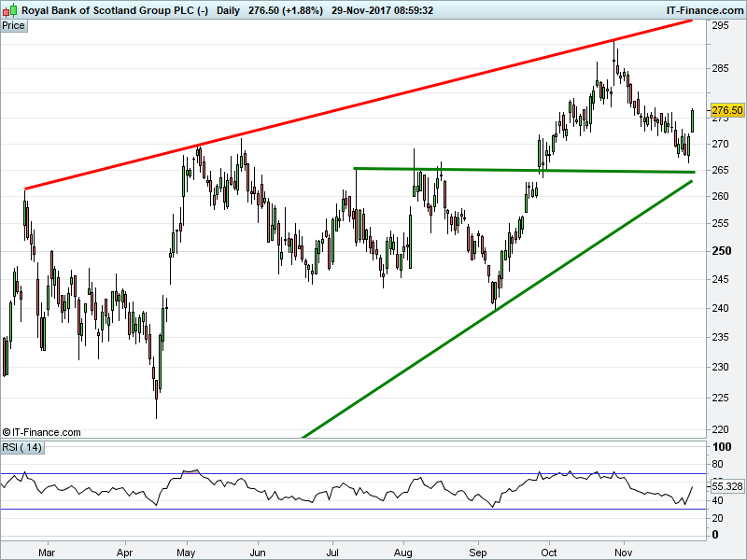Screen dimensions: 747x560
Task: Click the IT-Finance.com link at top right
Action: [x=704, y=10]
